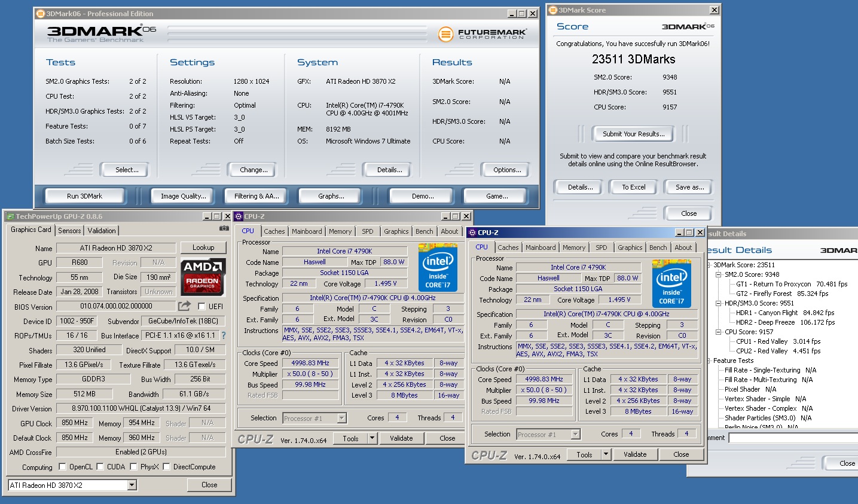Click the BIOS version share/export icon
This screenshot has width=858, height=504.
point(184,306)
